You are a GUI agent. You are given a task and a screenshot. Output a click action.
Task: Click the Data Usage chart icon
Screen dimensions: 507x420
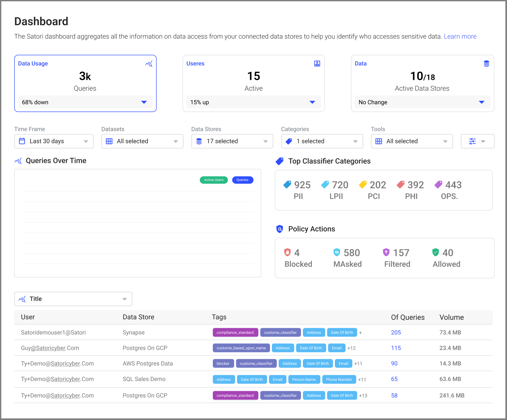pyautogui.click(x=149, y=64)
